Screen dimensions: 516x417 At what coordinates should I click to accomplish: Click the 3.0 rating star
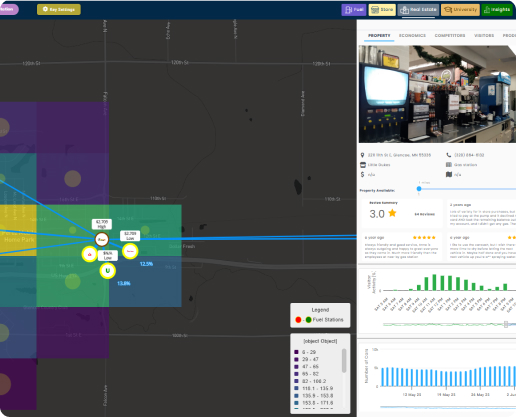click(x=392, y=213)
